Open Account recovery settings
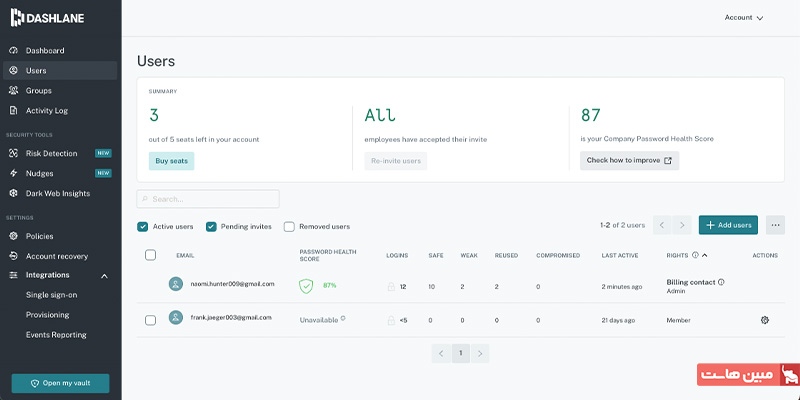 click(x=57, y=256)
